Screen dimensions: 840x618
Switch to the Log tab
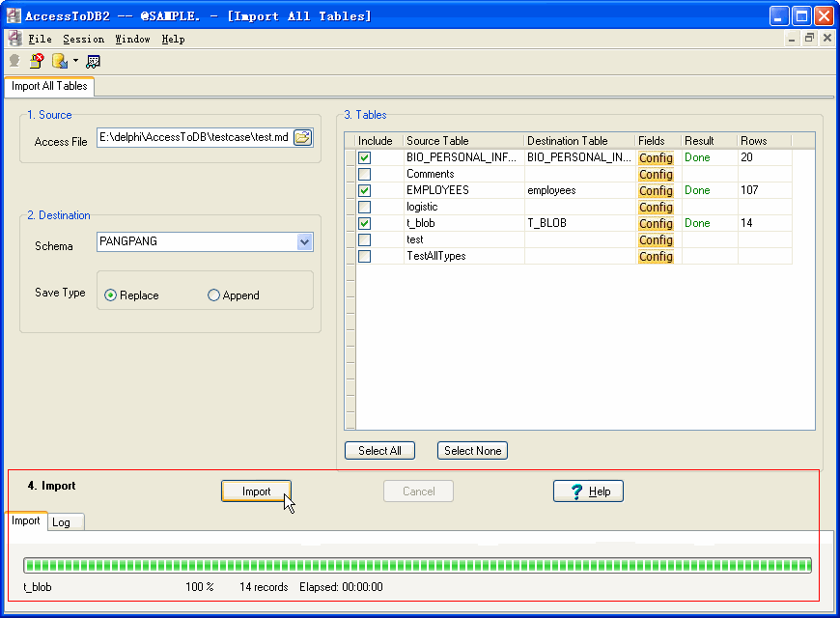[x=66, y=522]
